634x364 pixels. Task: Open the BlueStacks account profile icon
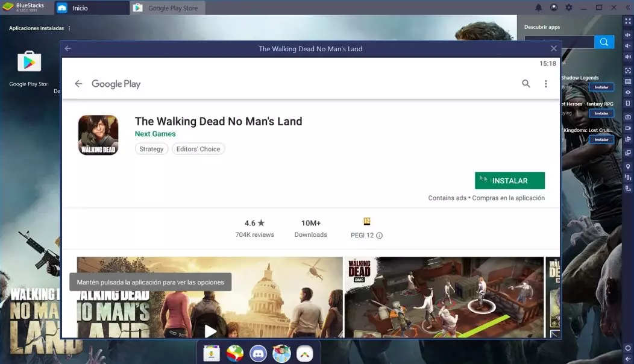click(x=554, y=8)
